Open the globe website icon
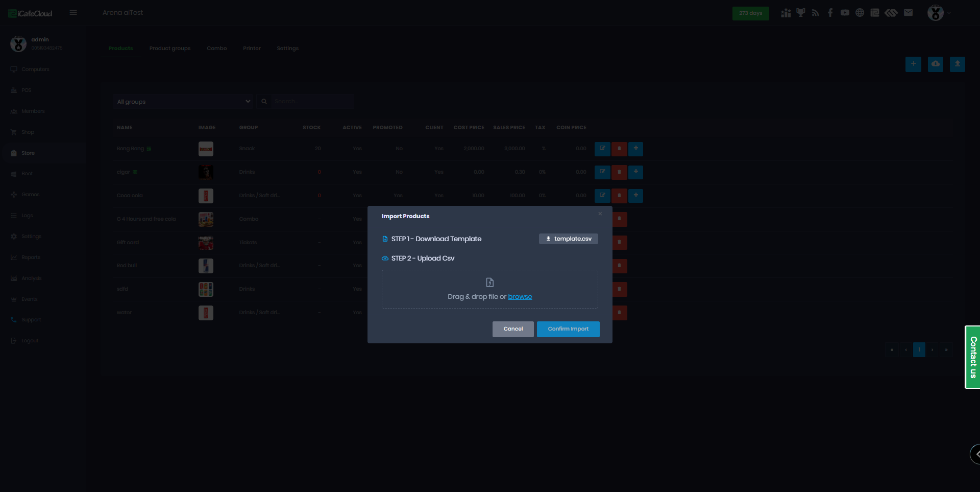 (860, 13)
